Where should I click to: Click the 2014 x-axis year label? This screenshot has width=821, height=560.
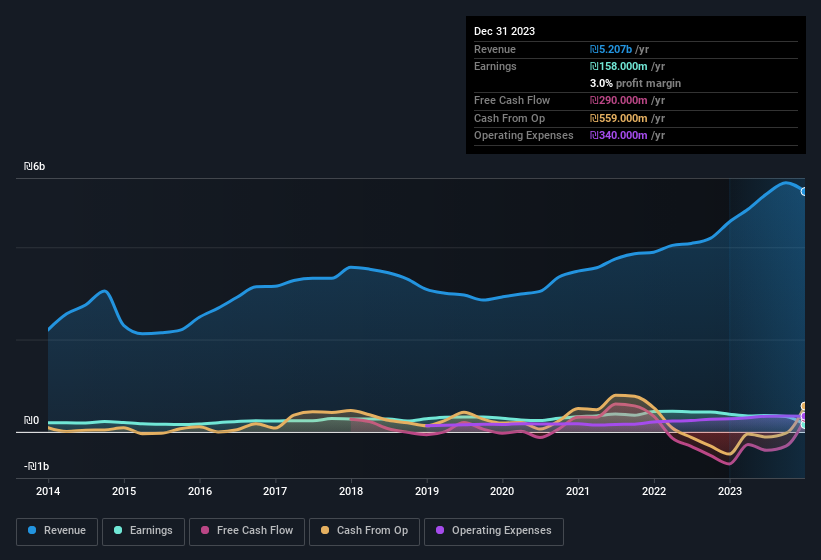click(x=48, y=491)
